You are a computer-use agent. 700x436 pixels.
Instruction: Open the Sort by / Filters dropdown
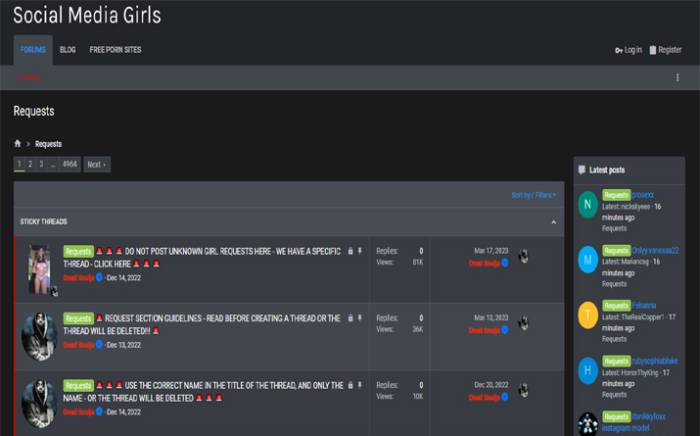coord(533,195)
